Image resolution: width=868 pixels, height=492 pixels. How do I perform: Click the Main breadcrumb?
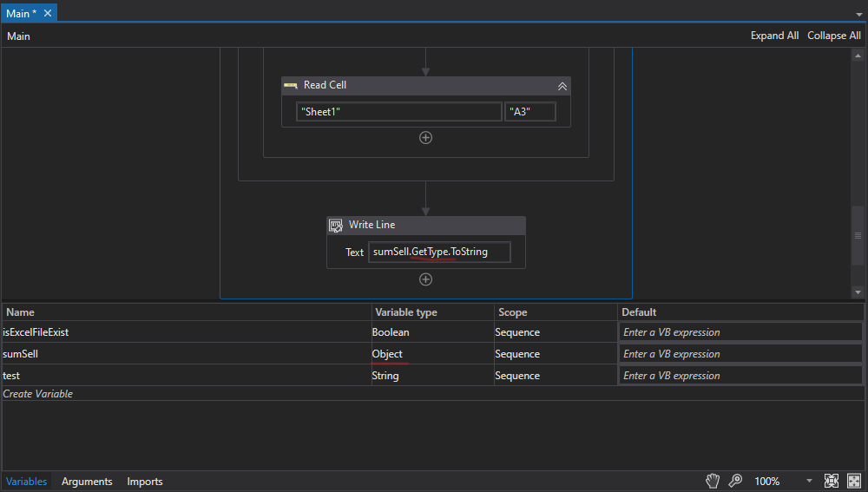pyautogui.click(x=18, y=36)
